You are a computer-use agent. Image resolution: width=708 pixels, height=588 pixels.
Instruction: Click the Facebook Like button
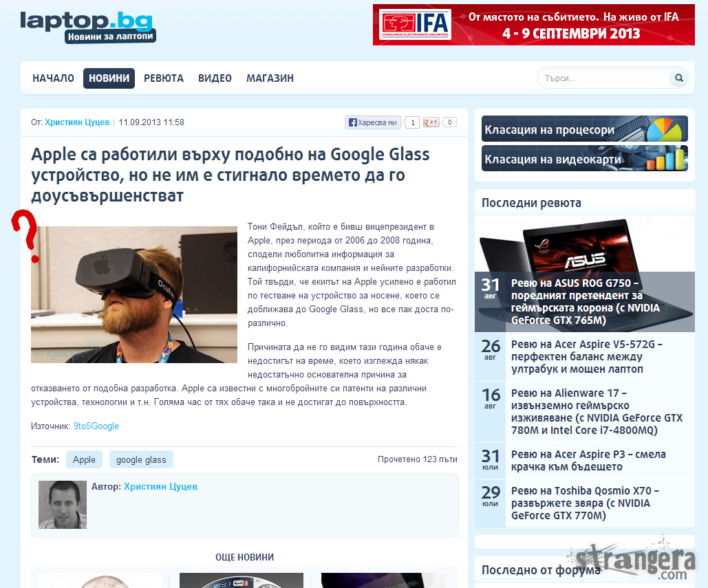[x=372, y=122]
